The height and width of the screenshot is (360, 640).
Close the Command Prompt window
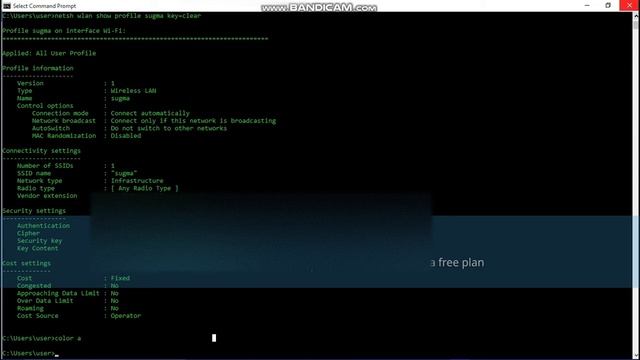(629, 5)
